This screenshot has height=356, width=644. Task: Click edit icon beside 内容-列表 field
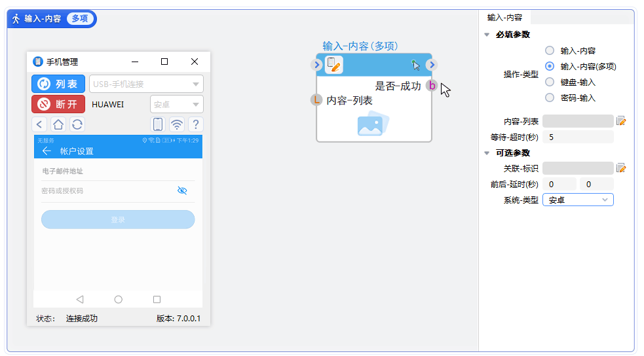(621, 121)
